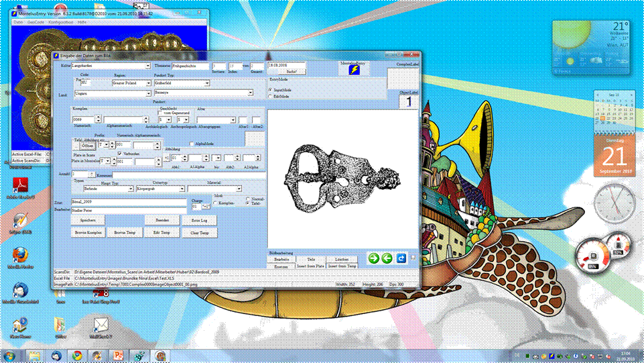Open the envelope mail desktop shortcut
The height and width of the screenshot is (363, 644).
click(x=101, y=328)
